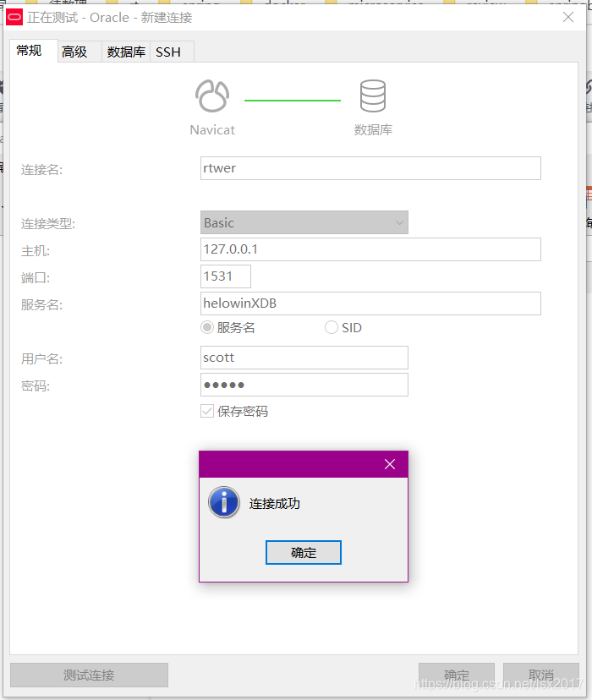592x700 pixels.
Task: Click the 取消 button
Action: (x=541, y=675)
